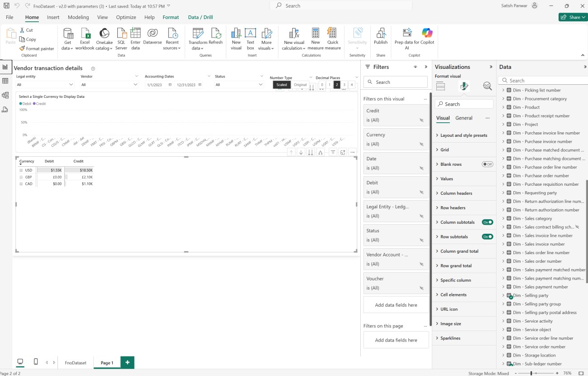Open the Analytics pane magnifier icon
Viewport: 588px width, 376px height.
[487, 86]
